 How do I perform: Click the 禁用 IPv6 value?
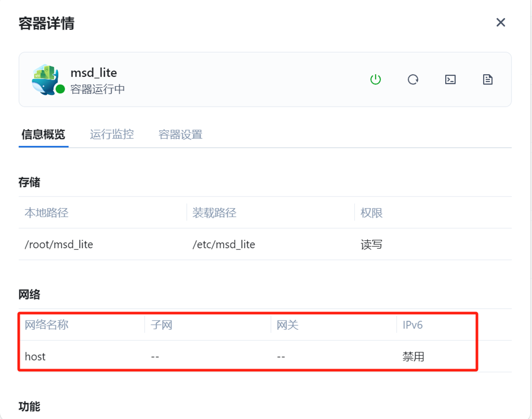pyautogui.click(x=413, y=357)
